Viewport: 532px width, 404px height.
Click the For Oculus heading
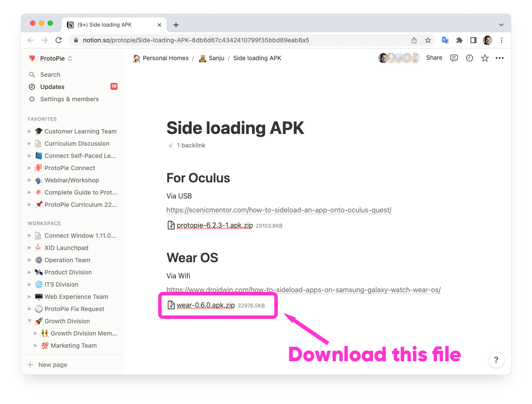click(x=198, y=178)
